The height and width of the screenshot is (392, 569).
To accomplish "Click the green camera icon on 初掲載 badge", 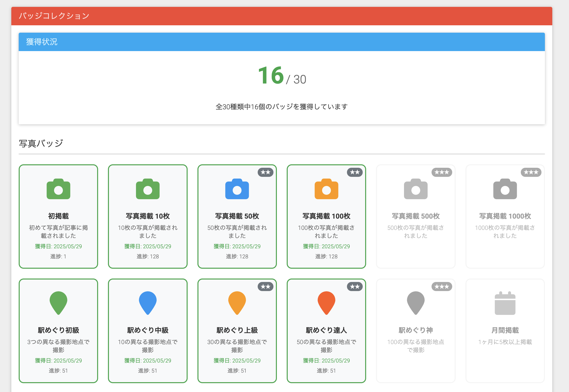I will click(x=58, y=189).
